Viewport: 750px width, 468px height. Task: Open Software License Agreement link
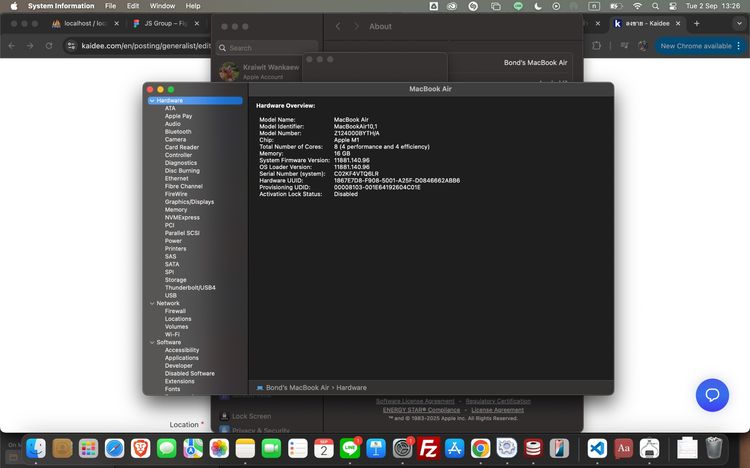click(415, 401)
